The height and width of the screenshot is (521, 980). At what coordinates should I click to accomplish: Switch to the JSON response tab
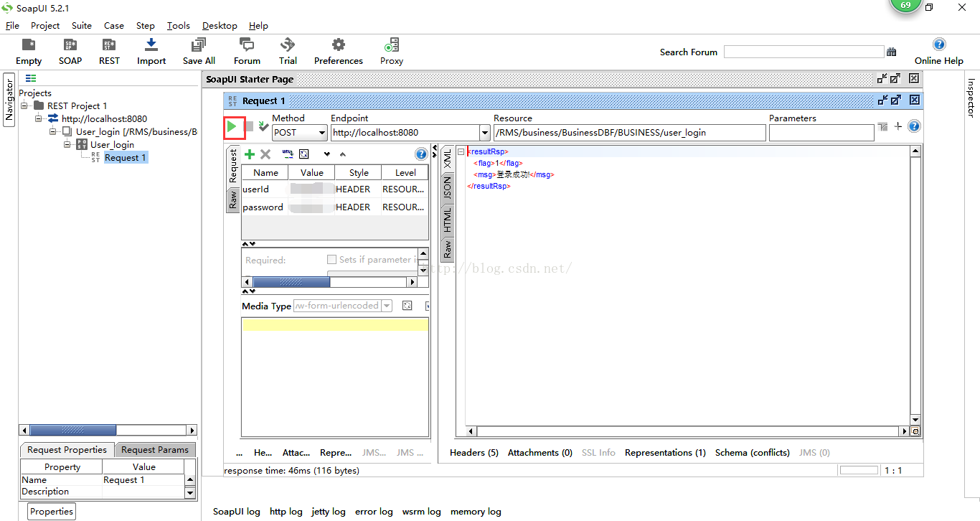[448, 188]
